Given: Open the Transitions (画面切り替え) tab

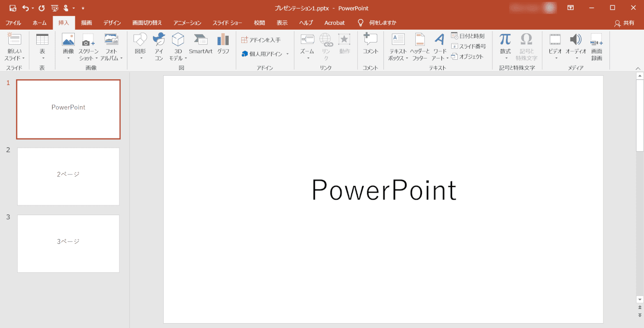Looking at the screenshot, I should click(147, 23).
